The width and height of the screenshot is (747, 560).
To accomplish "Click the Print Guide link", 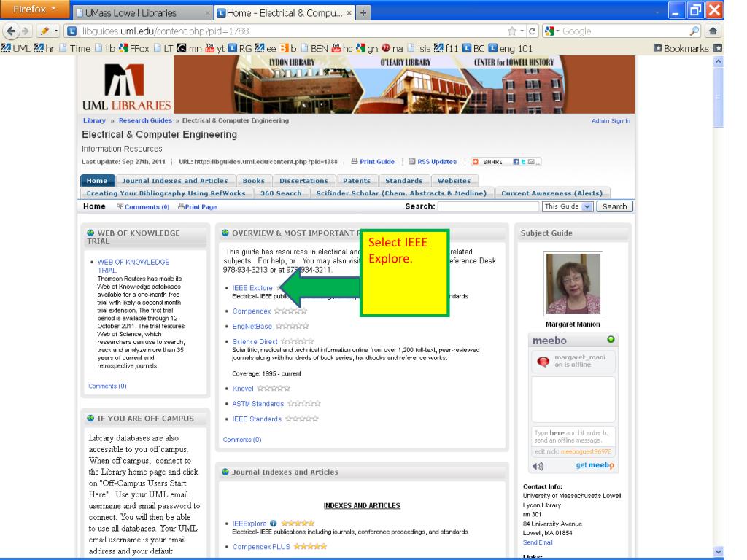I will [x=373, y=161].
